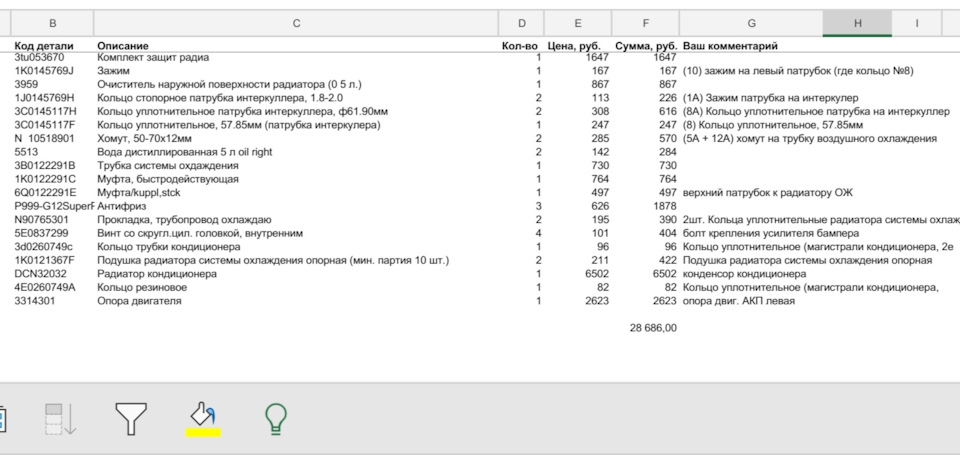Select the 'Цена, руб.' header cell
Image resolution: width=960 pixels, height=455 pixels.
(574, 46)
